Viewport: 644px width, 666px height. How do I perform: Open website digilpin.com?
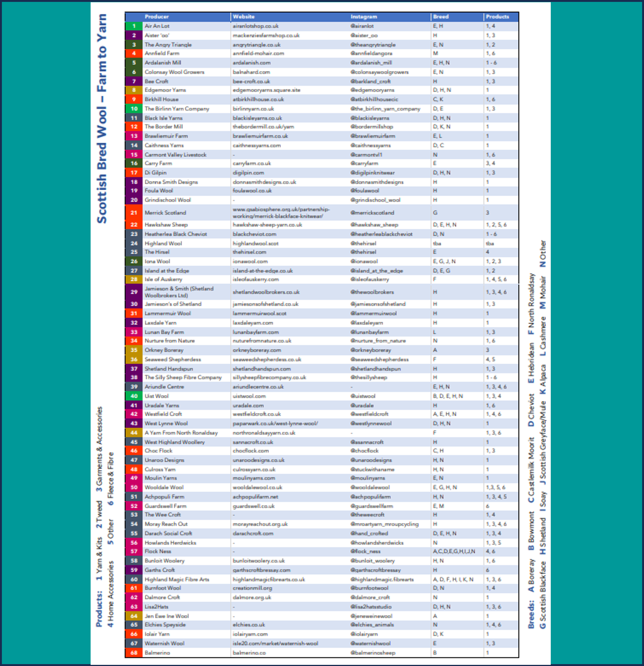(x=248, y=173)
